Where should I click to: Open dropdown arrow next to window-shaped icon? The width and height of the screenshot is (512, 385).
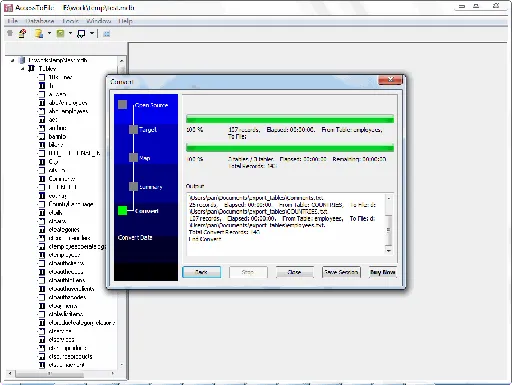point(92,33)
